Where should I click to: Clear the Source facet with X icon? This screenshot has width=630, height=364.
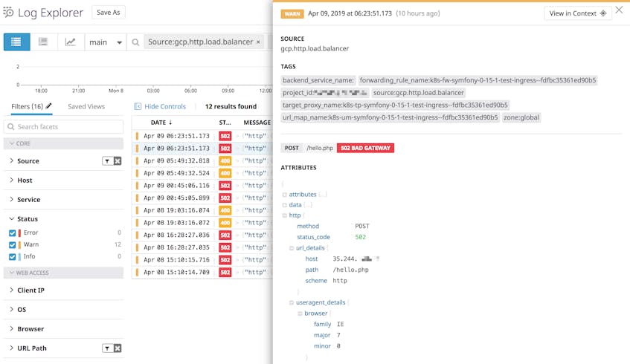118,161
